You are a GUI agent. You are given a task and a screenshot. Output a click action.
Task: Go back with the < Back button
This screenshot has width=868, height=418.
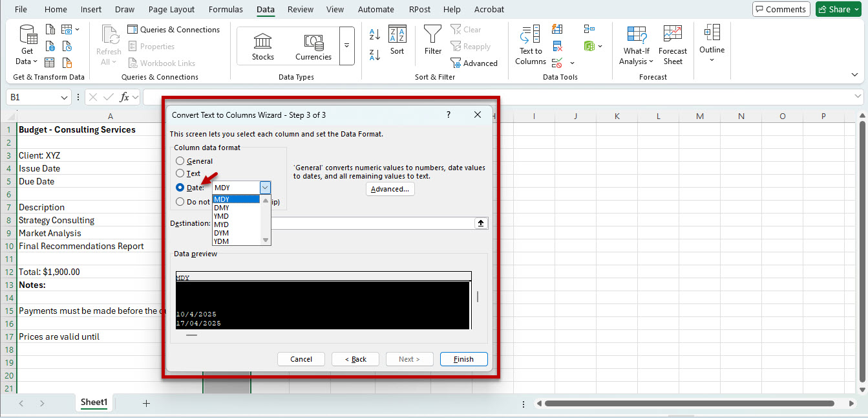(x=355, y=359)
